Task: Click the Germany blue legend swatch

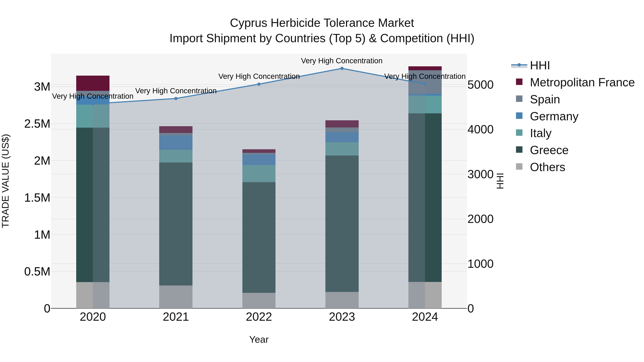Action: (x=519, y=116)
